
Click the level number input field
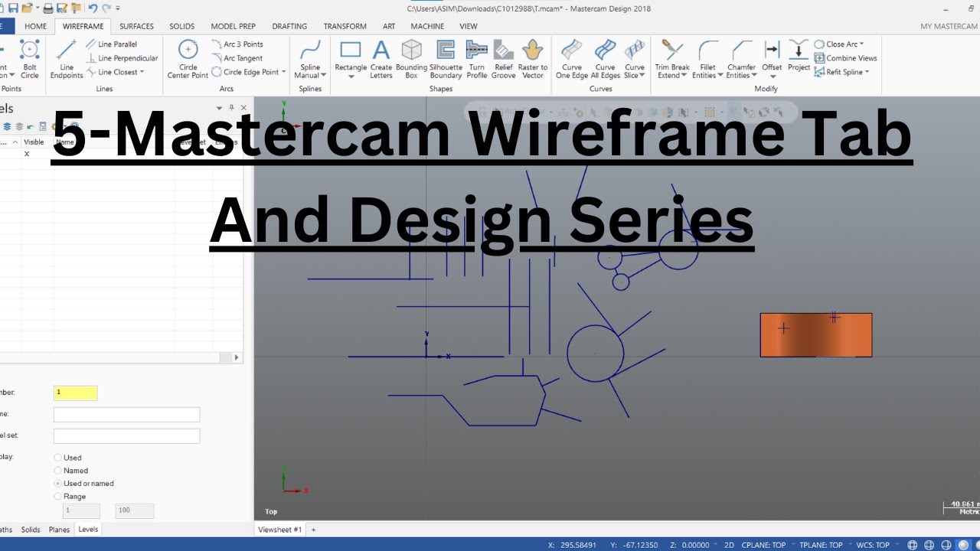[76, 393]
